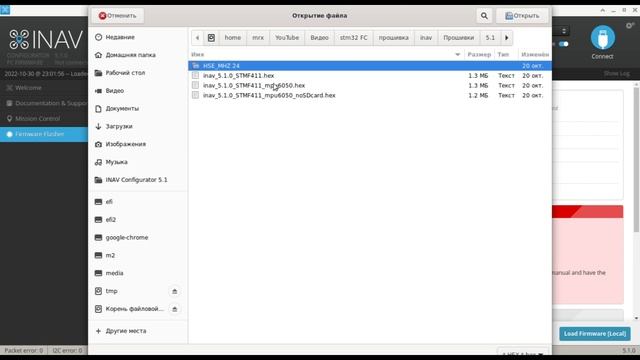Image resolution: width=640 pixels, height=360 pixels.
Task: Open Корень файловой системы location
Action: point(129,309)
